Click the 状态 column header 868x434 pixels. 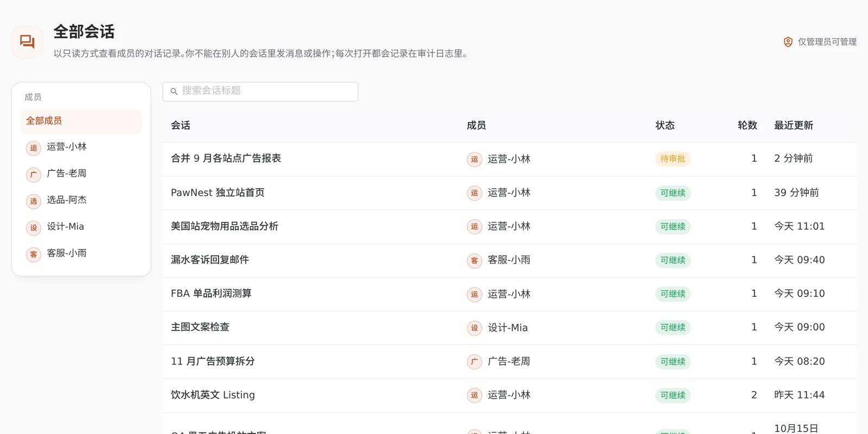point(665,125)
